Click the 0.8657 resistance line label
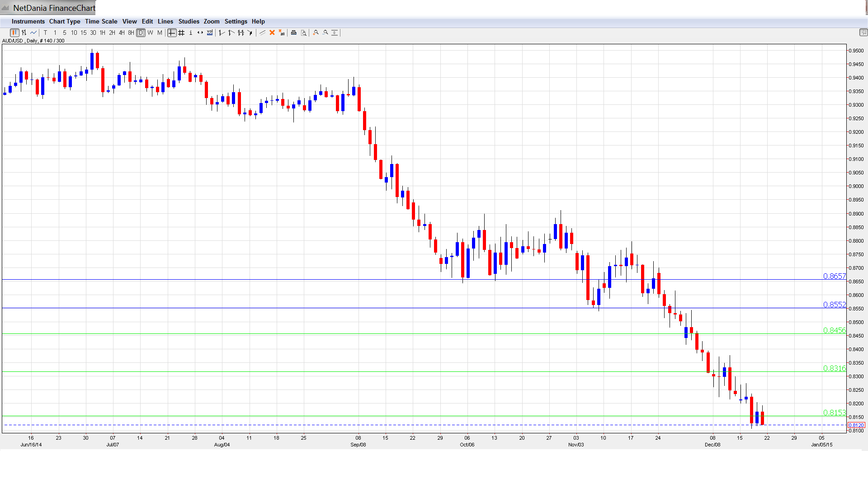The image size is (868, 488). pyautogui.click(x=834, y=276)
